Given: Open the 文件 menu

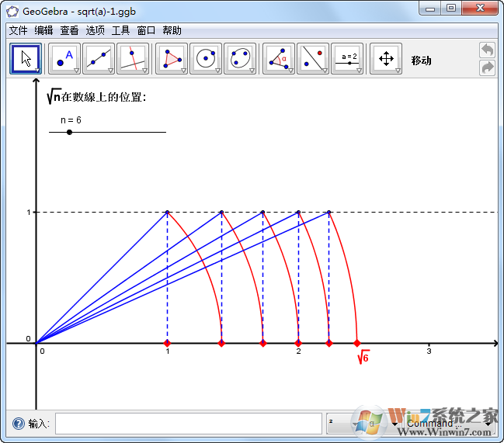Looking at the screenshot, I should tap(18, 30).
